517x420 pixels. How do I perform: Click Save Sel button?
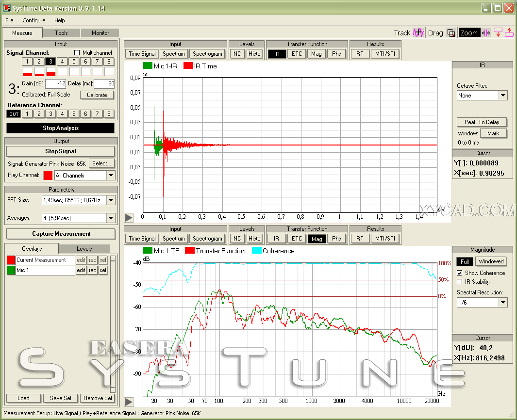[60, 398]
